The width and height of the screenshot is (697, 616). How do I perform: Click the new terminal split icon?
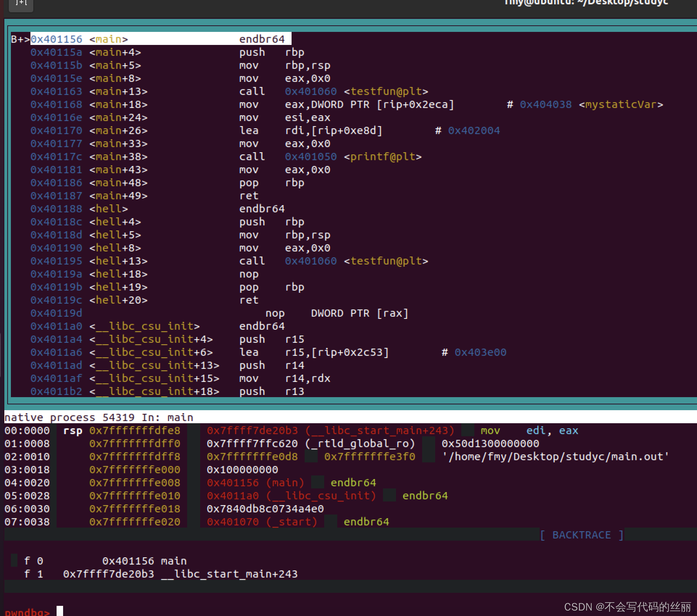coord(20,4)
